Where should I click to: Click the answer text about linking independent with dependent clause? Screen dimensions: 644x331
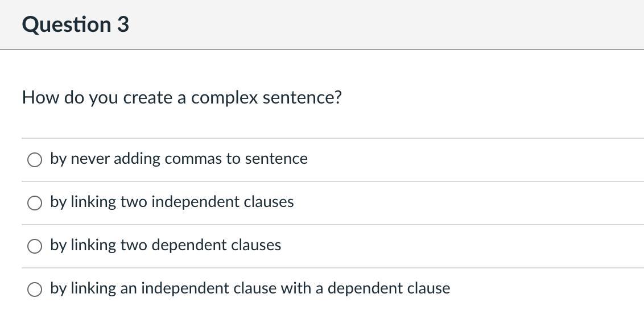(250, 288)
